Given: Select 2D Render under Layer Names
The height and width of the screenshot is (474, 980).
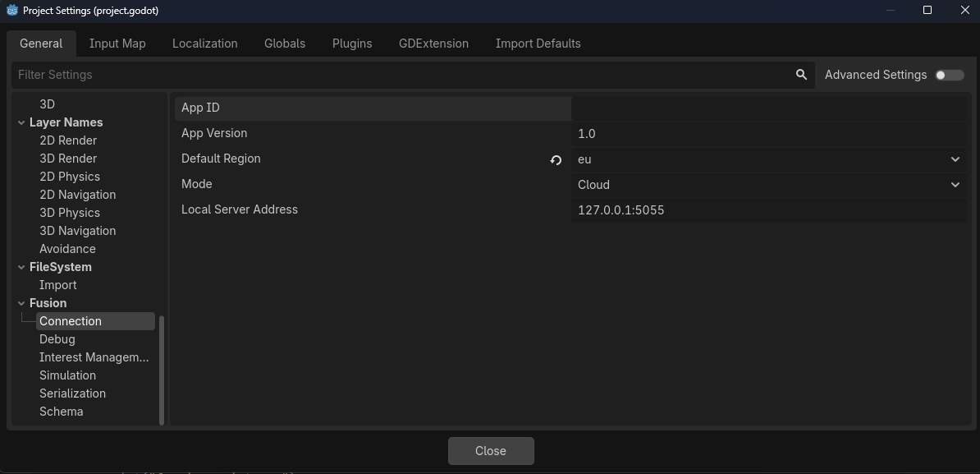Looking at the screenshot, I should point(68,140).
